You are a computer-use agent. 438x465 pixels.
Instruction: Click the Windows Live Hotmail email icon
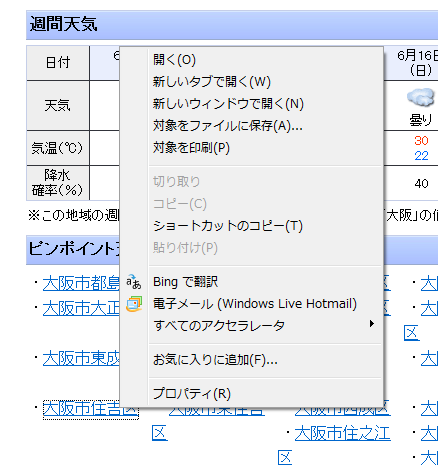134,304
